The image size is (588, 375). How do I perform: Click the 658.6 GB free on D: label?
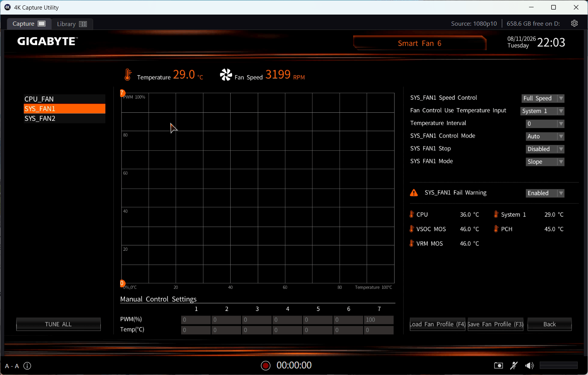(x=533, y=24)
